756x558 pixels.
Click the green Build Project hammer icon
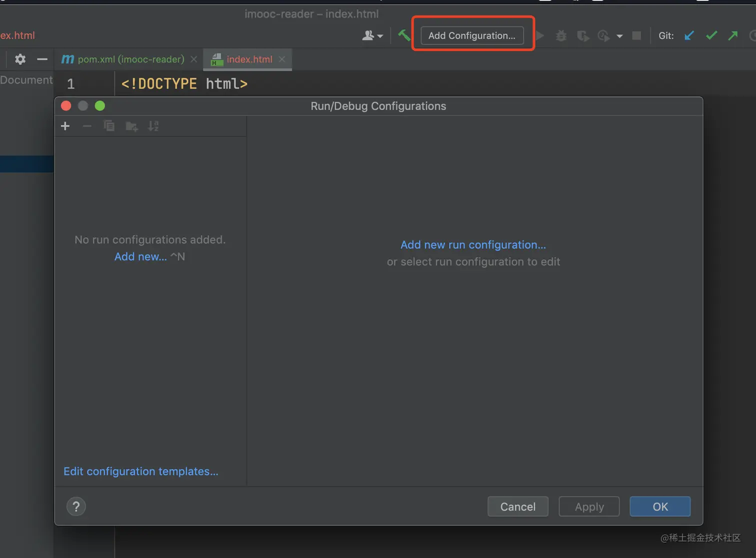pos(404,35)
